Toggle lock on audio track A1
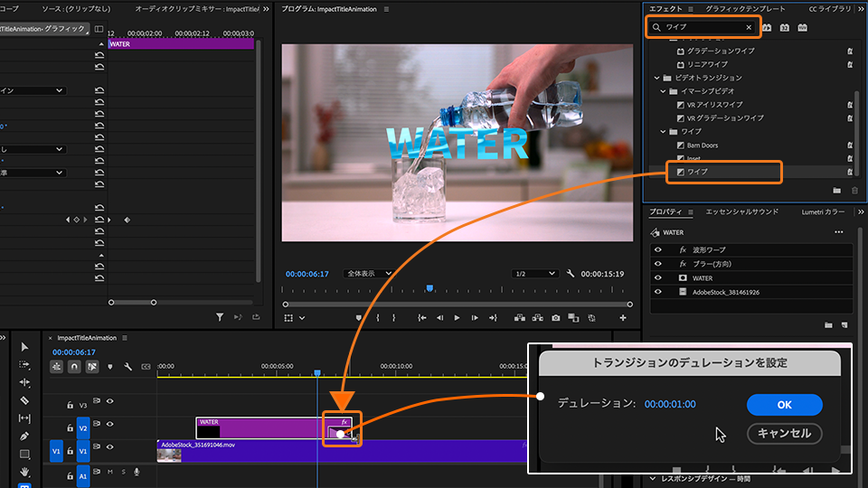 [70, 476]
